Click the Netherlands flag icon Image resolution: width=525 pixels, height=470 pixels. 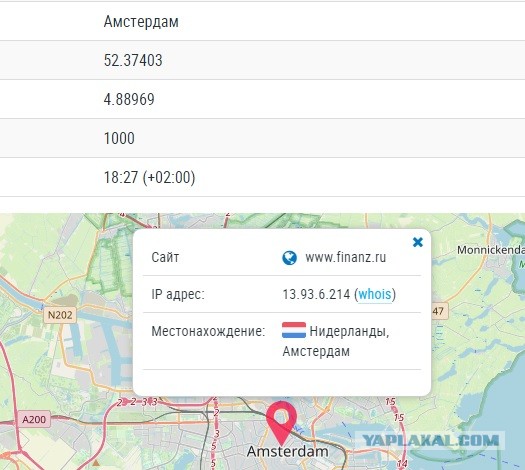click(x=294, y=330)
